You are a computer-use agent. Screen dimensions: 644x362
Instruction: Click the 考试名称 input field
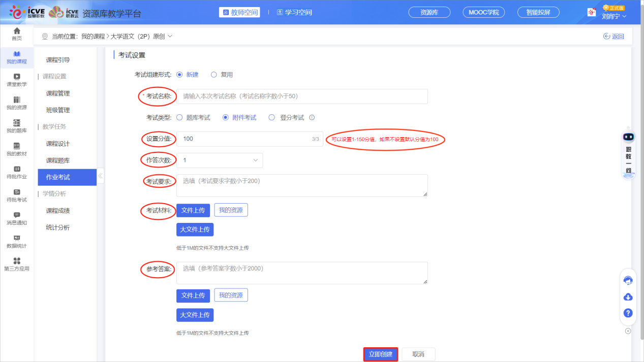click(302, 96)
